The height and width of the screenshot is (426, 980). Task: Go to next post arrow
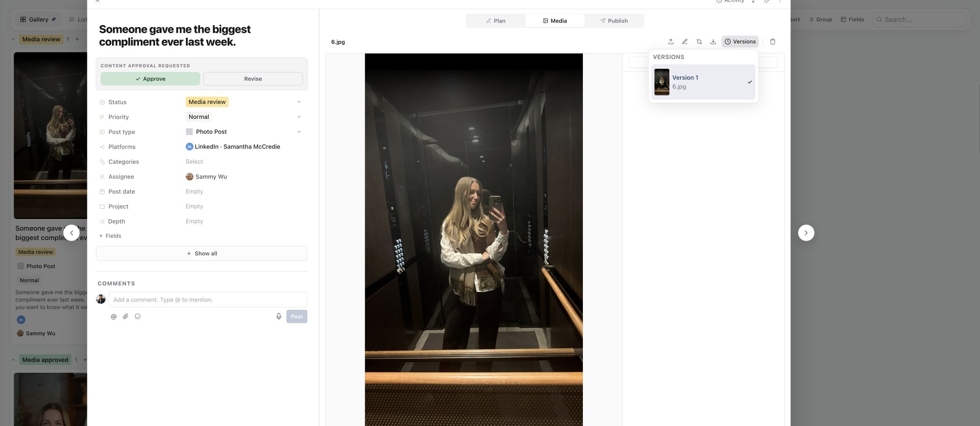coord(806,233)
